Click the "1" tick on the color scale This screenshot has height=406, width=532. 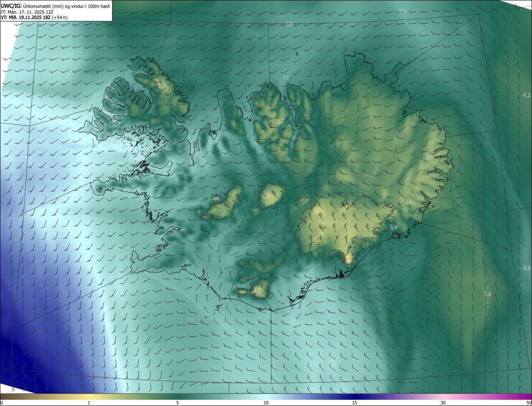click(89, 403)
